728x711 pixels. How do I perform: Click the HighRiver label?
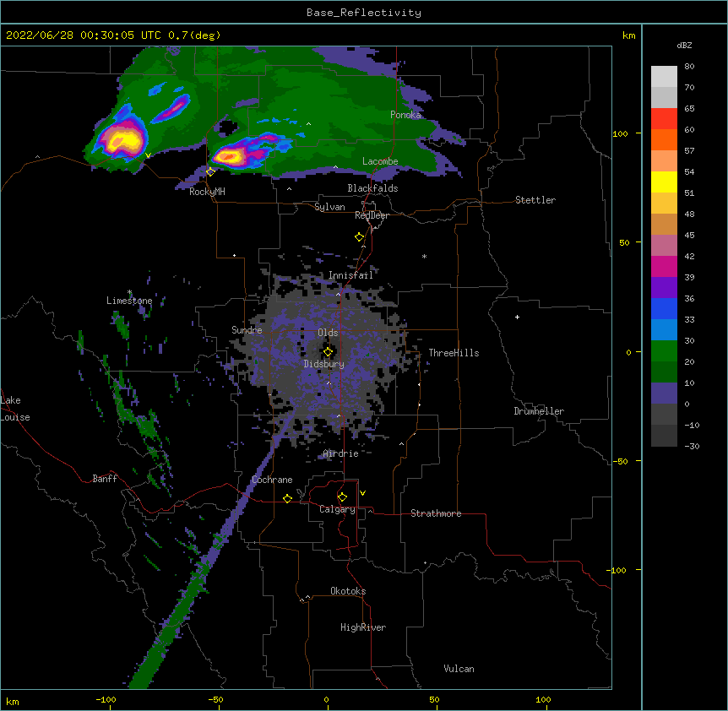[363, 627]
